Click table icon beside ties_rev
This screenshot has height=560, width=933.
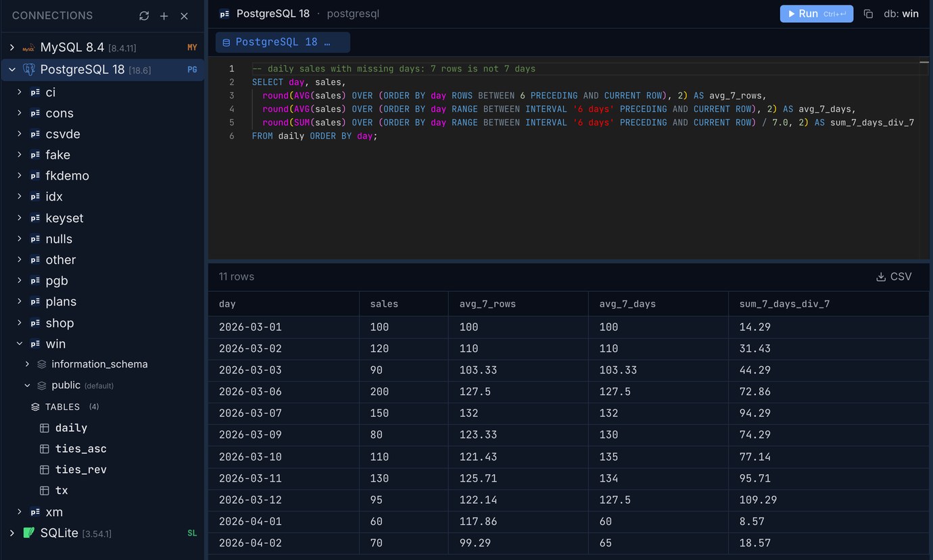(45, 469)
